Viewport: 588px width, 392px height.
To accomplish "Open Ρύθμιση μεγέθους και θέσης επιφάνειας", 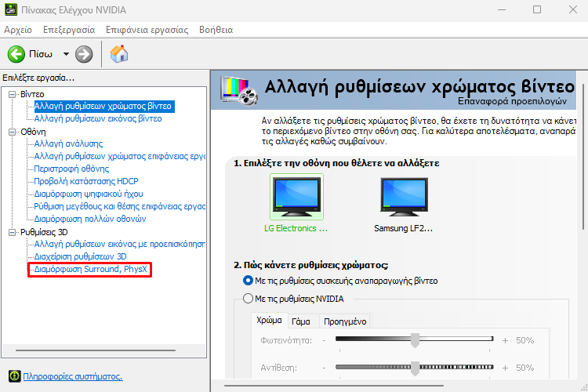I will 120,206.
